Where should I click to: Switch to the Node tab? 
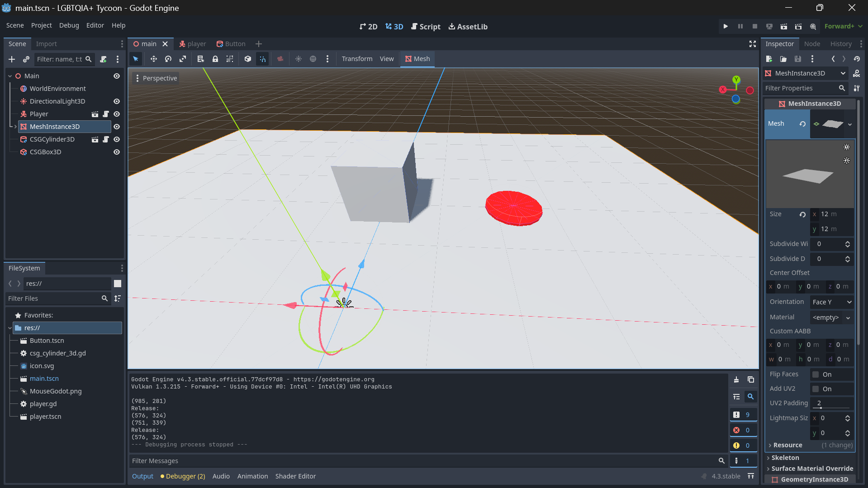point(812,44)
